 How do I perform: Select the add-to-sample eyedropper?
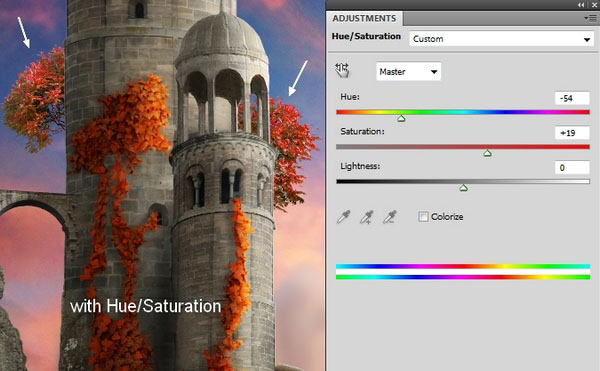[366, 217]
